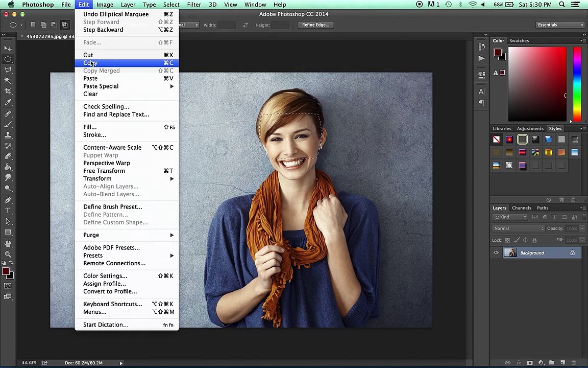This screenshot has width=588, height=368.
Task: Click the hue spectrum slider
Action: 577,84
